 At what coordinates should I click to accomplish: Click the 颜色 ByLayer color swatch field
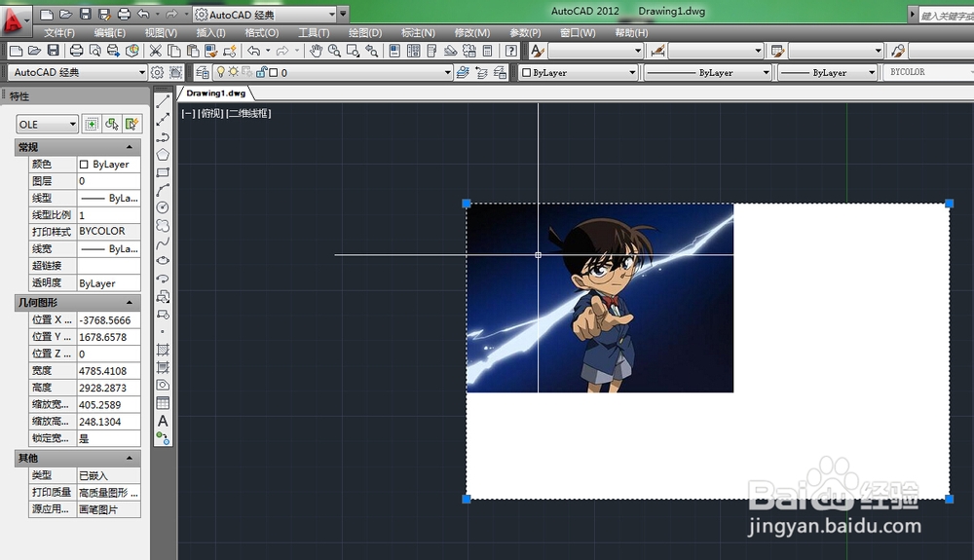[x=109, y=165]
